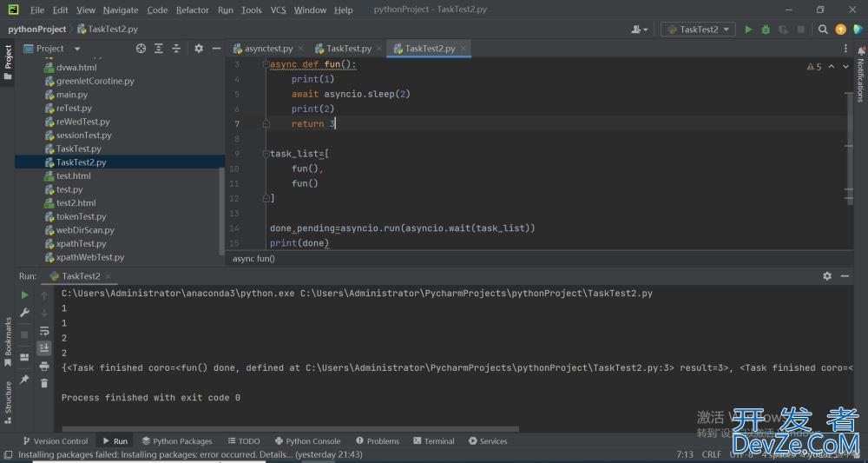
Task: Hide the Project panel with minus icon
Action: click(x=216, y=49)
